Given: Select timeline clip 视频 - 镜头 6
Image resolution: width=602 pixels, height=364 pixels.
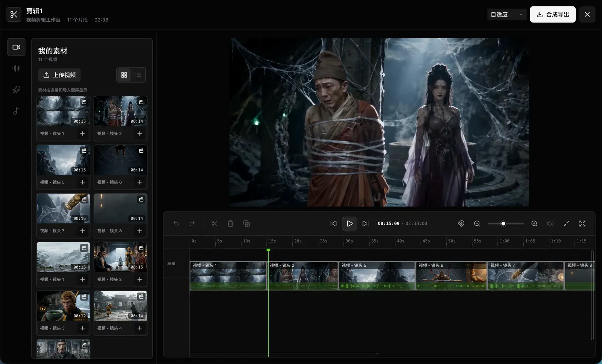Looking at the screenshot, I should 451,276.
